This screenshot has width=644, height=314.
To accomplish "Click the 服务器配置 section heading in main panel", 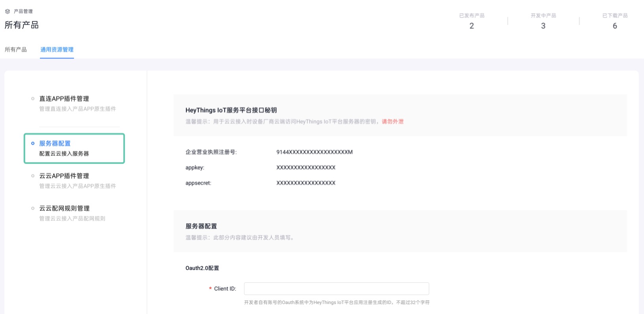I will click(x=201, y=226).
